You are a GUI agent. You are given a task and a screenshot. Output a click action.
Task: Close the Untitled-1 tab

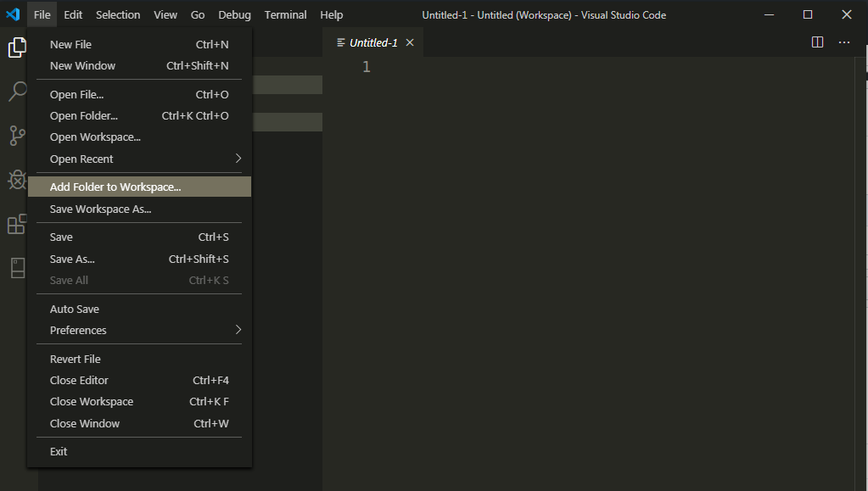point(410,42)
